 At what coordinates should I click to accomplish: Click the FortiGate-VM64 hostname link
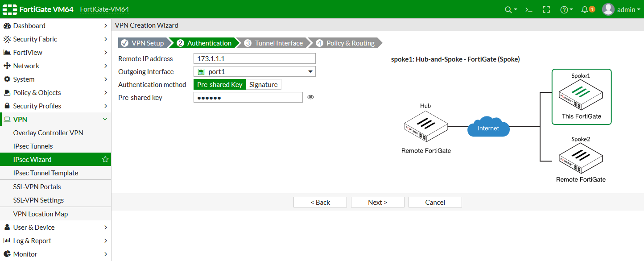click(x=104, y=9)
